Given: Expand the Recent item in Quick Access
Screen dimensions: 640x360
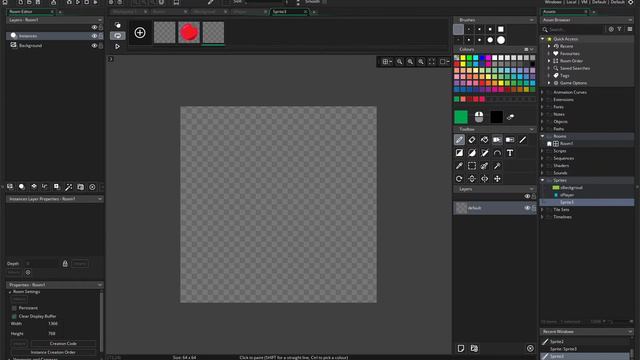Looking at the screenshot, I should (549, 47).
